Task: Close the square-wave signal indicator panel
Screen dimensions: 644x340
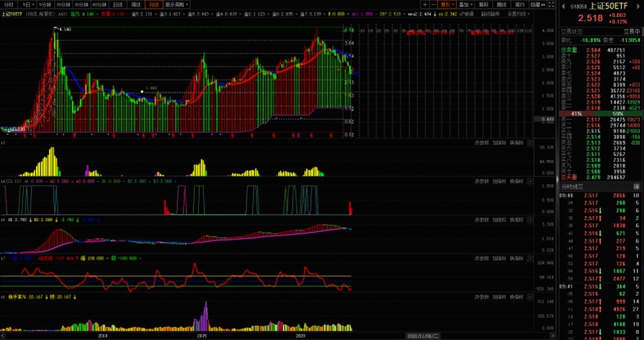Action: pyautogui.click(x=529, y=181)
